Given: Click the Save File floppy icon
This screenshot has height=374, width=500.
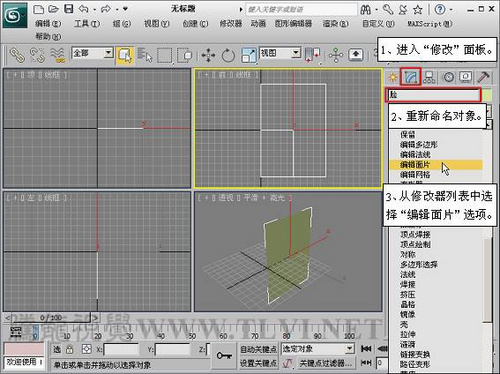Looking at the screenshot, I should pos(69,9).
